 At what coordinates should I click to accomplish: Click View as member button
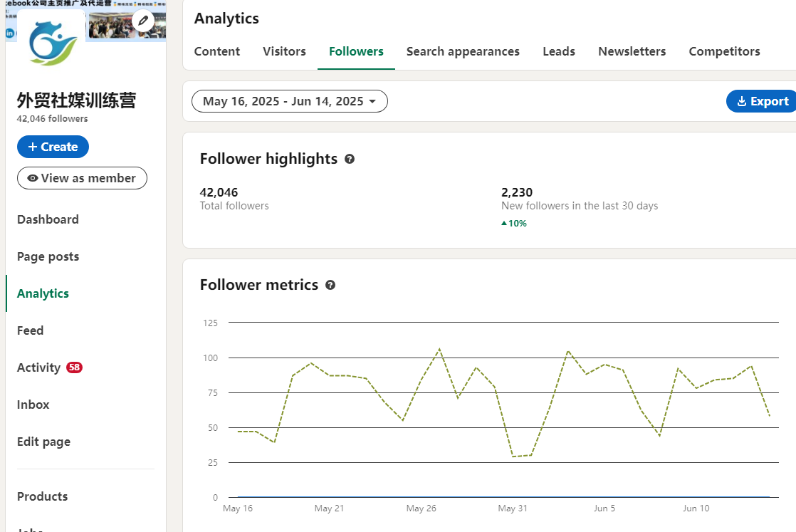point(82,178)
